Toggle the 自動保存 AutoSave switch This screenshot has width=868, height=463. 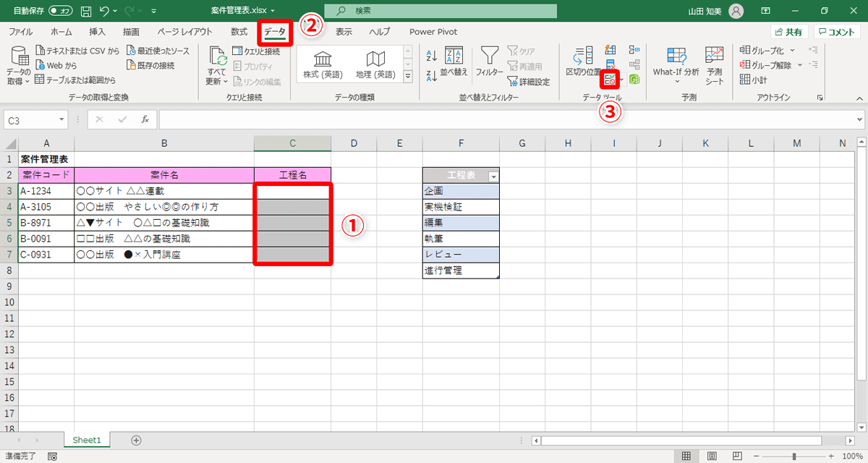coord(61,11)
